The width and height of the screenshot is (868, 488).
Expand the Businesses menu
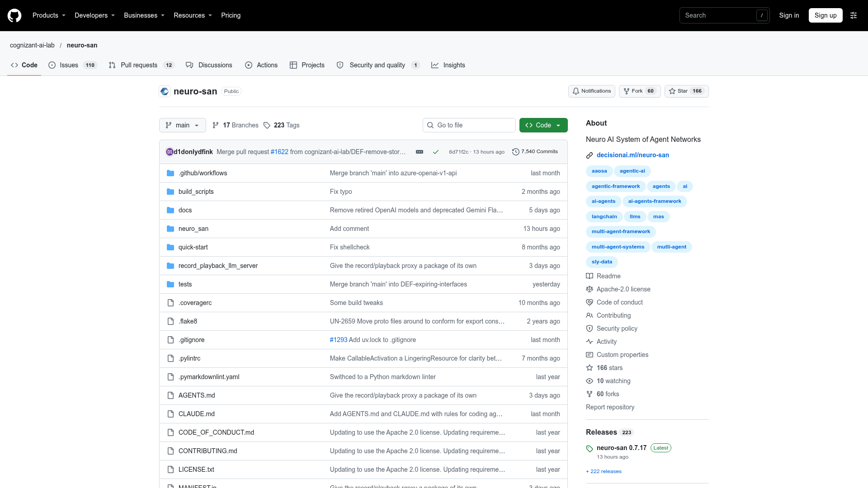144,15
